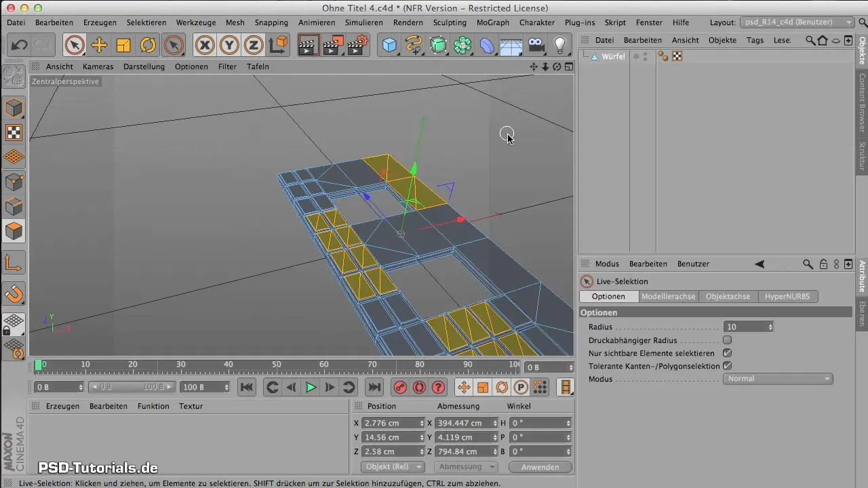Viewport: 868px width, 488px height.
Task: Open viewport Kameras menu
Action: (x=98, y=66)
